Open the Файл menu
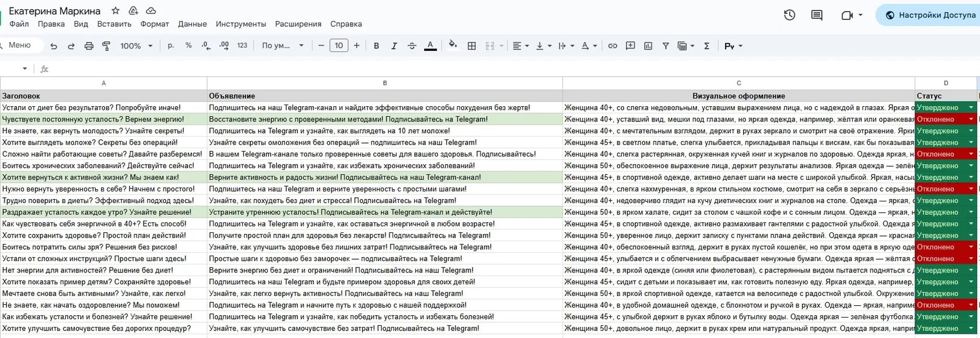Screen dimensions: 980x338 pos(19,24)
